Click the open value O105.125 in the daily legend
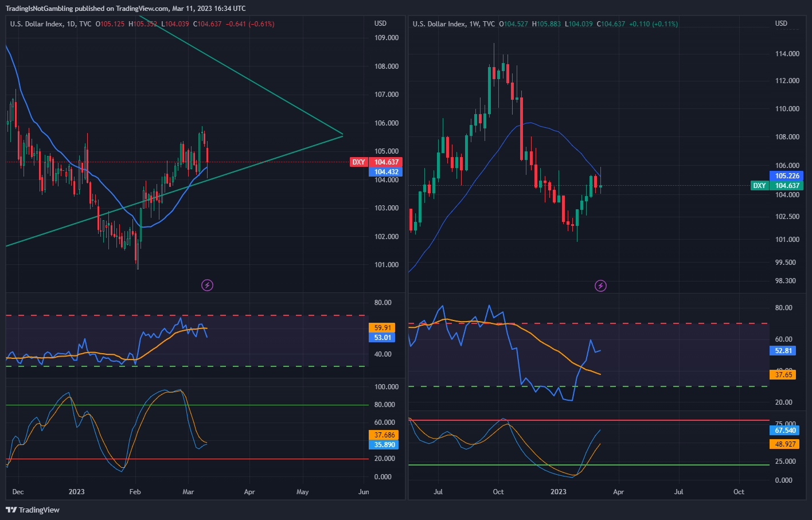The width and height of the screenshot is (812, 520). tap(110, 24)
